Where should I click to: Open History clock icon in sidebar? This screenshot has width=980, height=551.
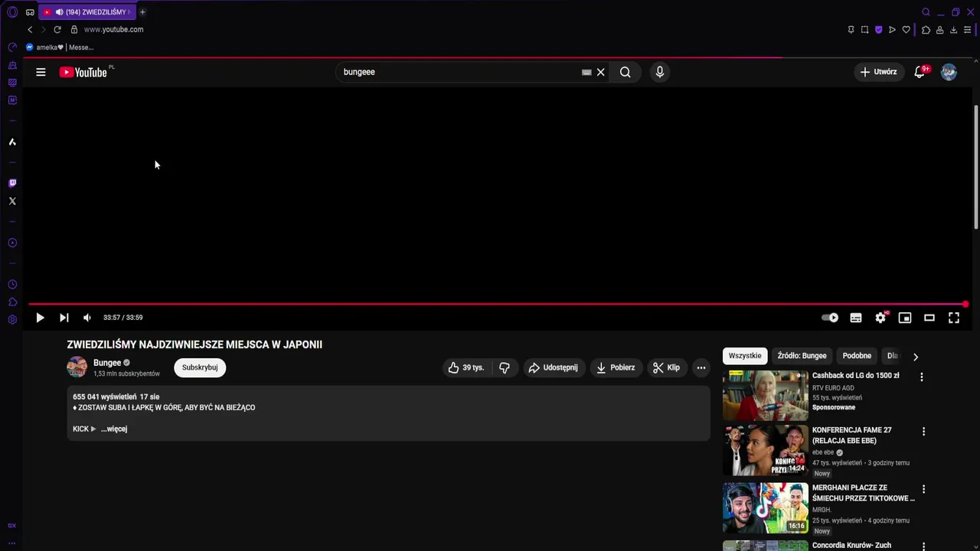[12, 285]
